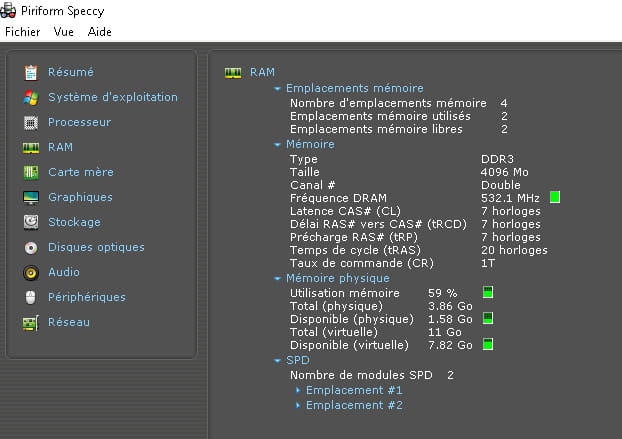
Task: Click the Windows flag icon for Système d'exploitation
Action: (31, 97)
